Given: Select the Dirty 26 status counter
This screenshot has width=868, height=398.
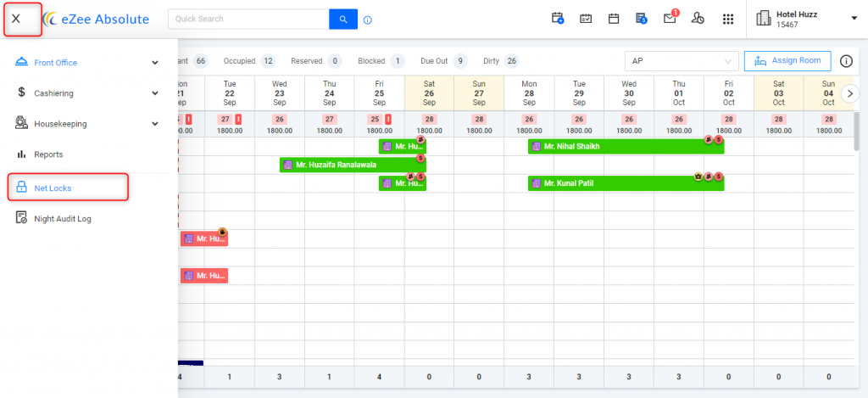Looking at the screenshot, I should (501, 61).
